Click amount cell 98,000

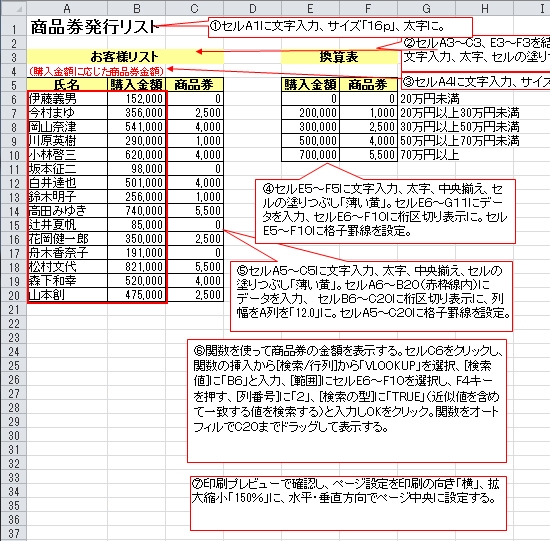click(x=136, y=169)
